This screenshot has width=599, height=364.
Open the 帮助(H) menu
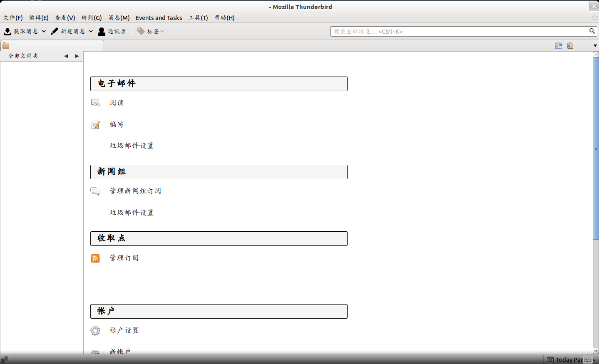(x=225, y=18)
